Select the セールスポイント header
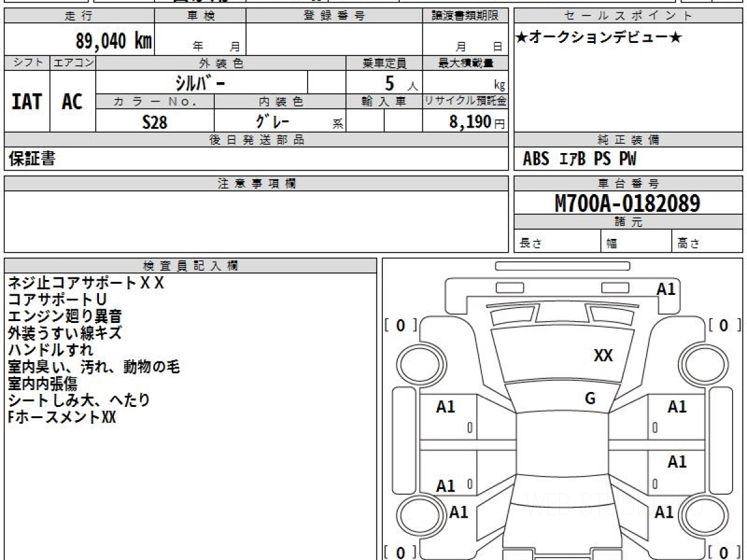 pyautogui.click(x=628, y=16)
